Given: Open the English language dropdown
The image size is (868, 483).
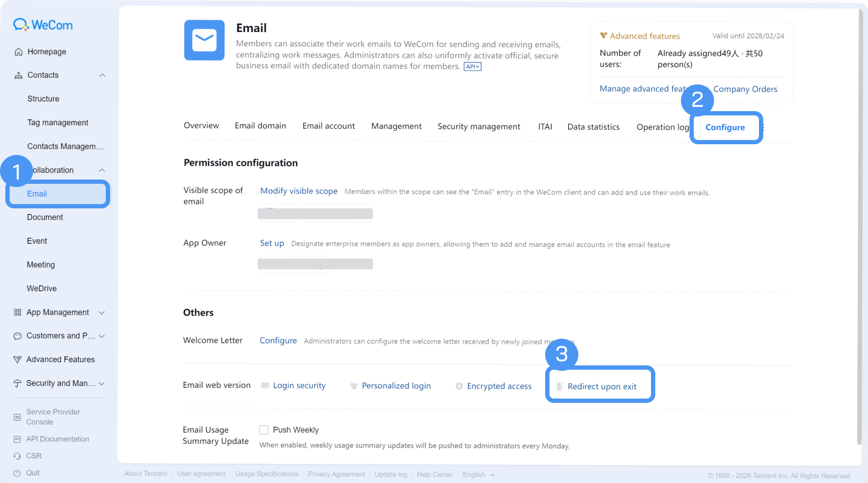Looking at the screenshot, I should pyautogui.click(x=479, y=474).
